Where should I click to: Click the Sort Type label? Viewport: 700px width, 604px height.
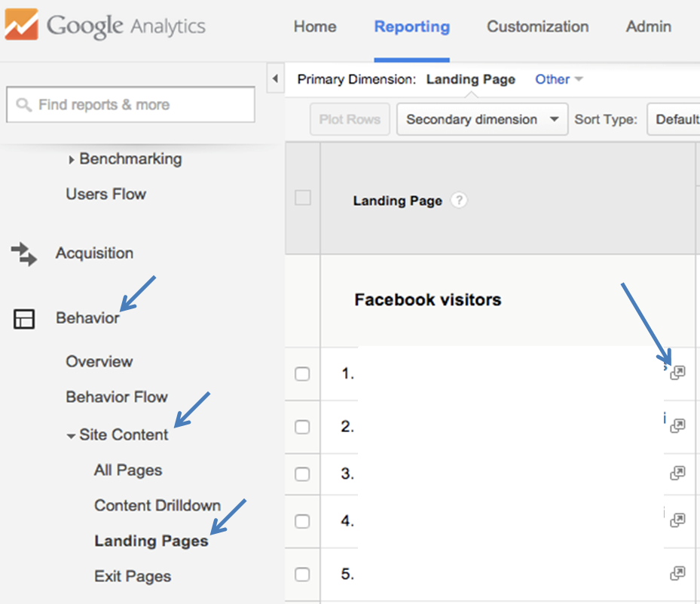[x=605, y=120]
